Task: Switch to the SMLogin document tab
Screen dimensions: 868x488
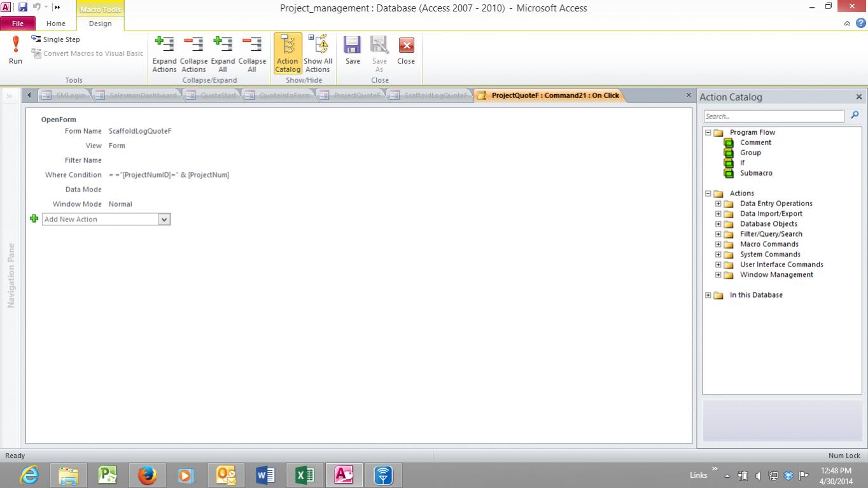Action: (x=63, y=95)
